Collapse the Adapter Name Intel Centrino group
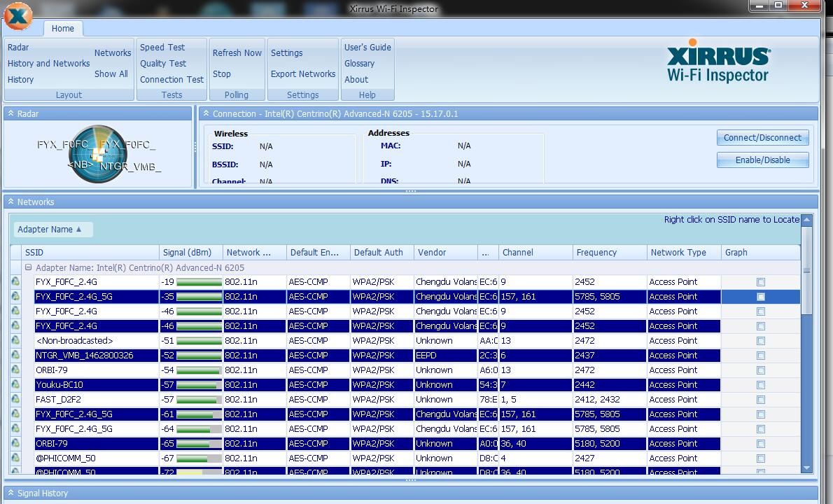Screen dimensions: 833x504 click(28, 267)
